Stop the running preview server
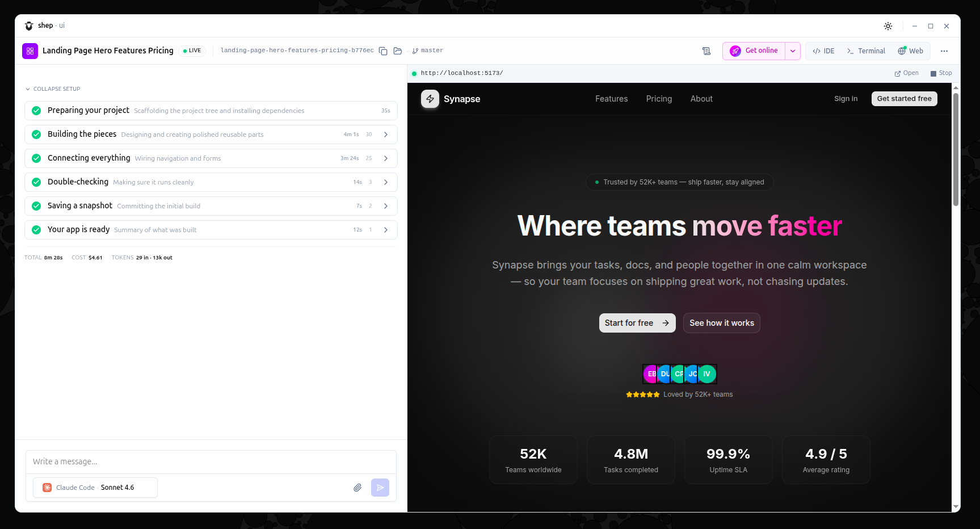This screenshot has height=529, width=980. click(941, 73)
